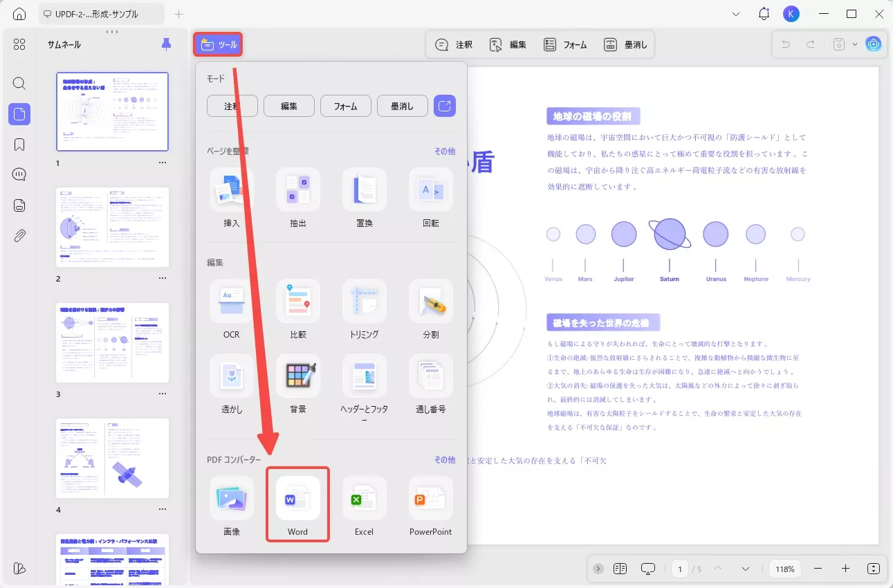Viewport: 893px width, 588px height.
Task: Open the 回転 page rotation tool
Action: [x=430, y=198]
